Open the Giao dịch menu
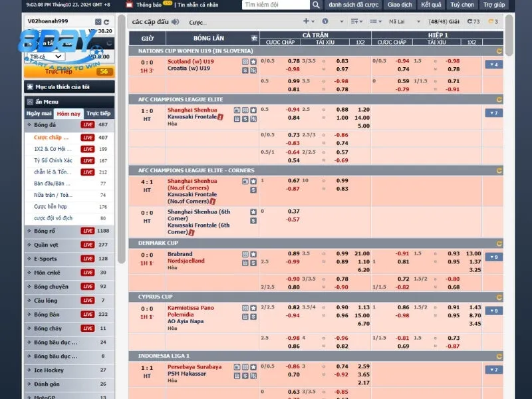 [x=400, y=5]
